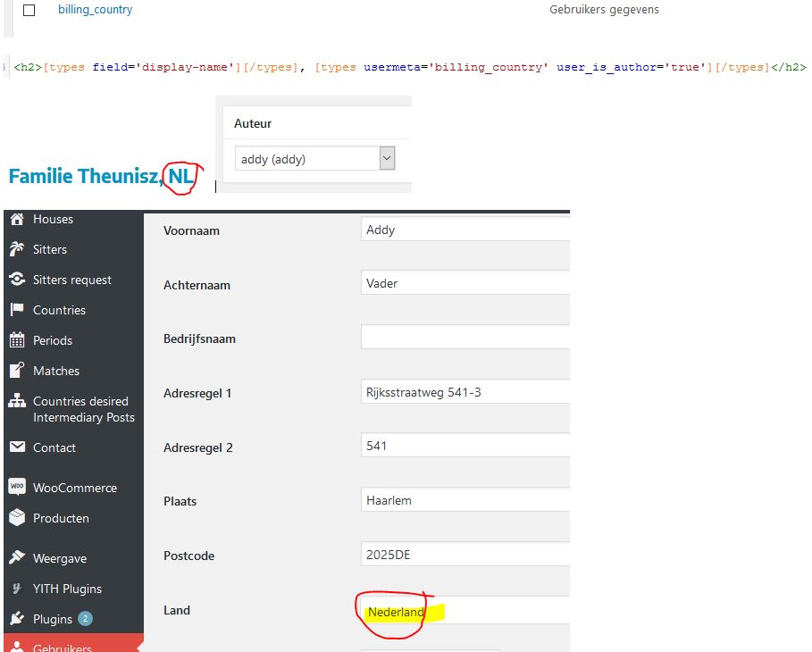Open the Plugins menu with update badge

point(53,619)
